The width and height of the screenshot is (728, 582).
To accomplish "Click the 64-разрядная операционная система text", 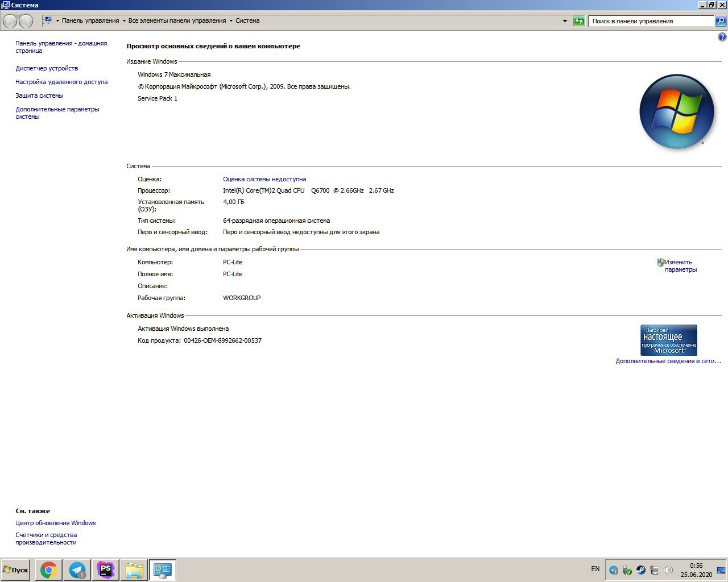I will (276, 221).
